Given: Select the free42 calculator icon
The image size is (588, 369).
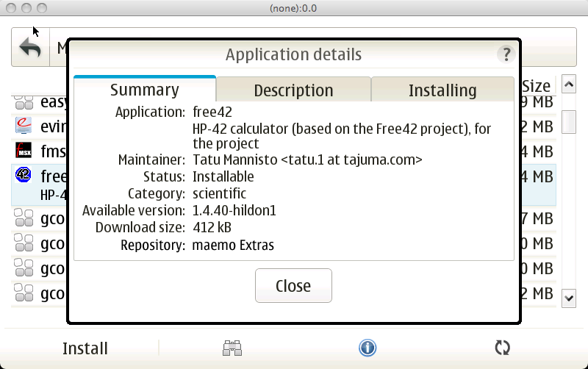Looking at the screenshot, I should [x=24, y=175].
